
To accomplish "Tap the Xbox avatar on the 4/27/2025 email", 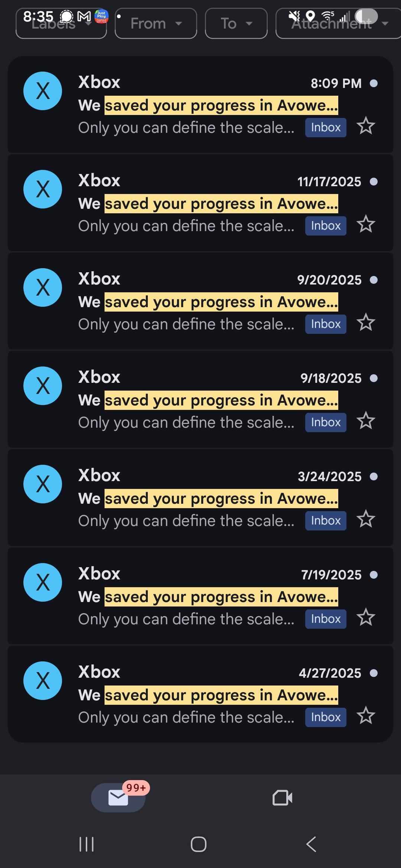I will [43, 681].
